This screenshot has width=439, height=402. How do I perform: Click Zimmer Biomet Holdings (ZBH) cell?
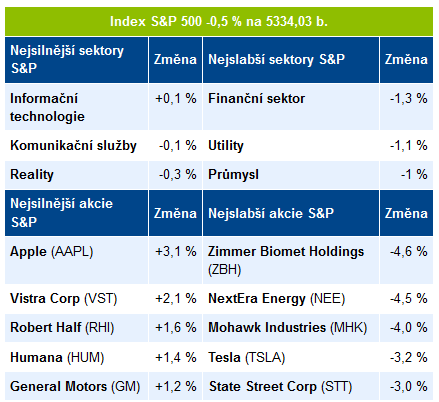pos(291,260)
